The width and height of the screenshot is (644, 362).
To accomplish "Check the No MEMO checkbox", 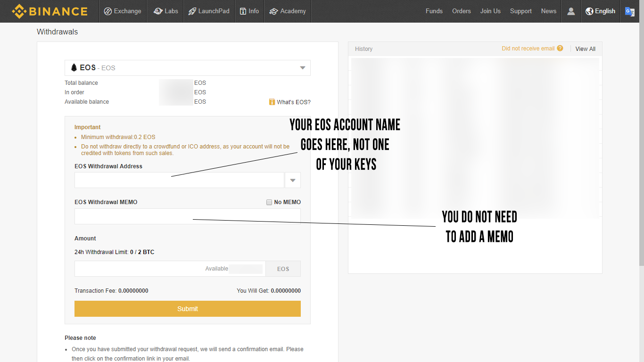I will [x=269, y=202].
